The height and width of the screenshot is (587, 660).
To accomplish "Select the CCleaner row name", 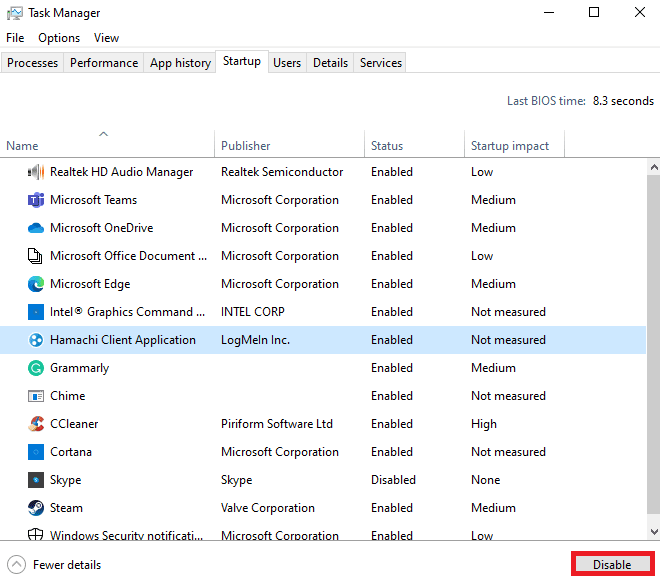I will tap(74, 424).
